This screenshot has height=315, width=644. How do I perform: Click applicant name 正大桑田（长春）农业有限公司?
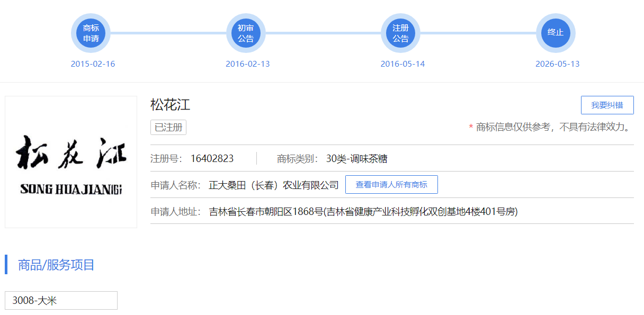pos(274,185)
